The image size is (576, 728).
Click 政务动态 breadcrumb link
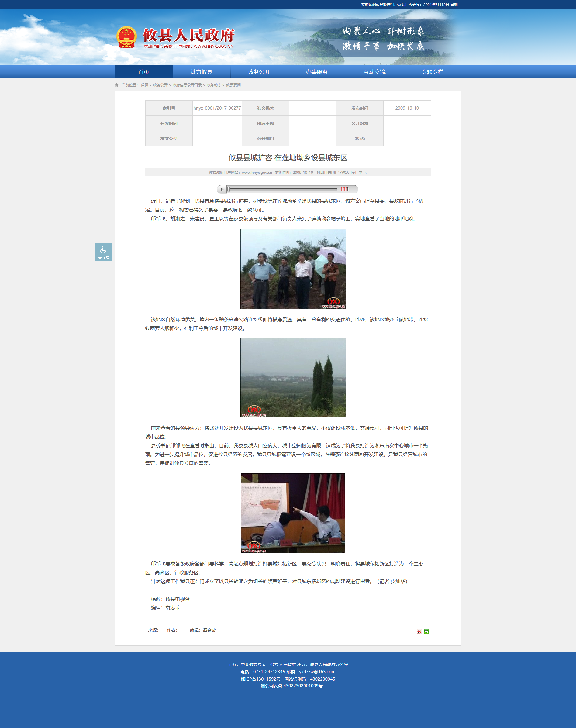coord(214,85)
